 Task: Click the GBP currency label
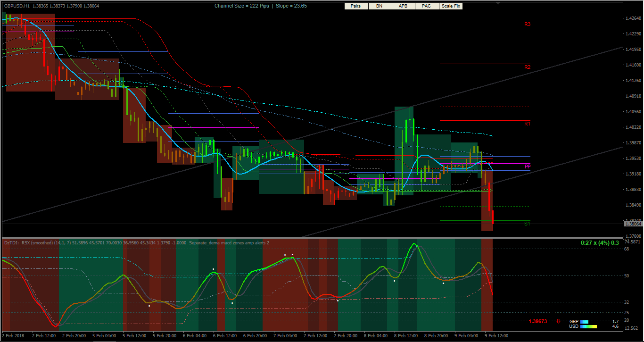click(574, 321)
